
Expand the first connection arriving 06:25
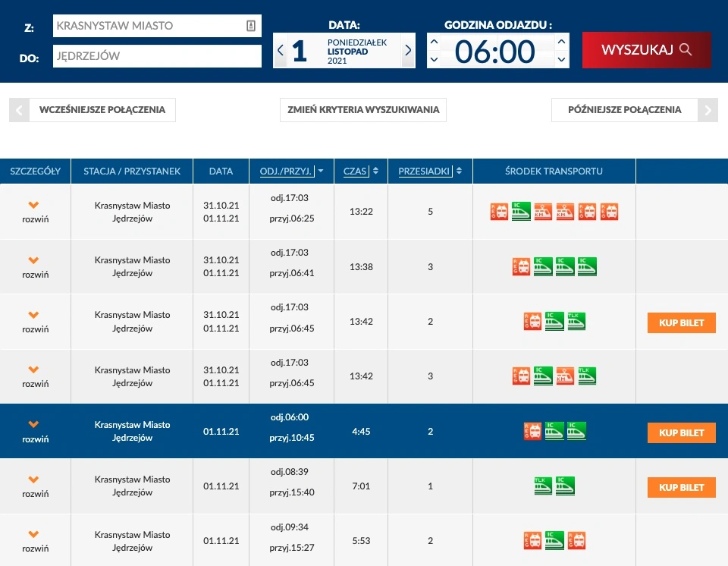coord(35,212)
